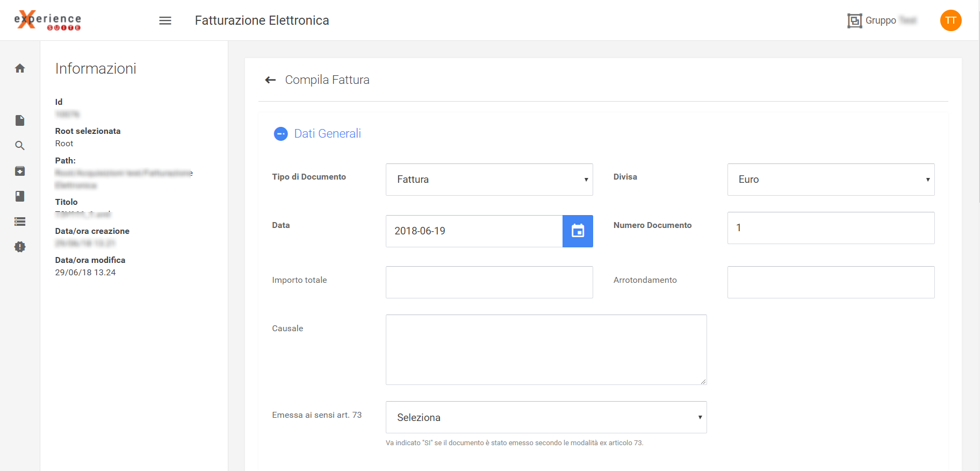Open the Emessa ai sensi art. 73 dropdown
980x471 pixels.
[x=546, y=417]
